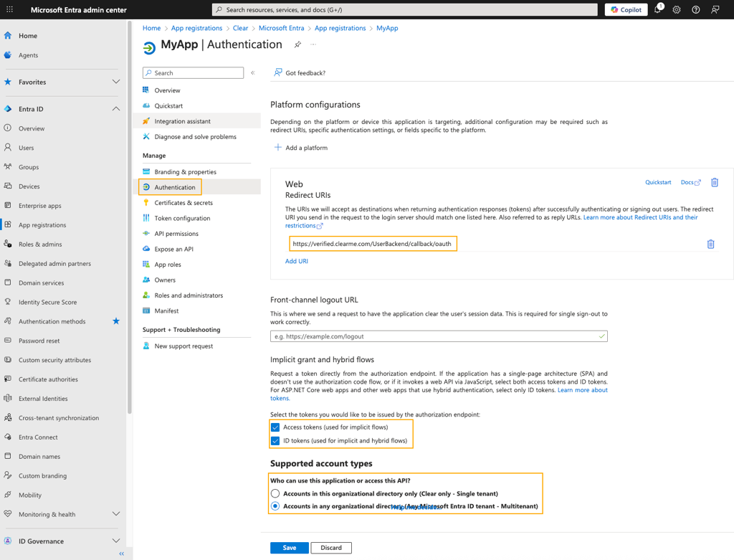Select the Single tenant account option

coord(275,493)
